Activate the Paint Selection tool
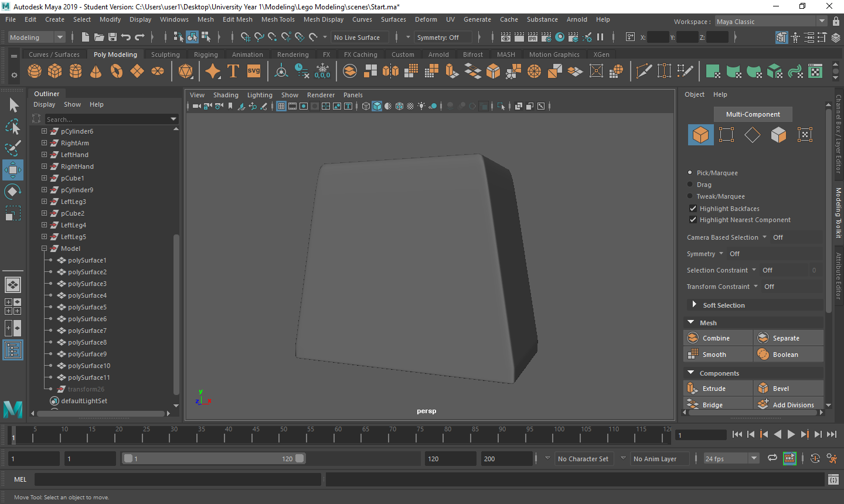Viewport: 844px width, 504px height. click(12, 148)
